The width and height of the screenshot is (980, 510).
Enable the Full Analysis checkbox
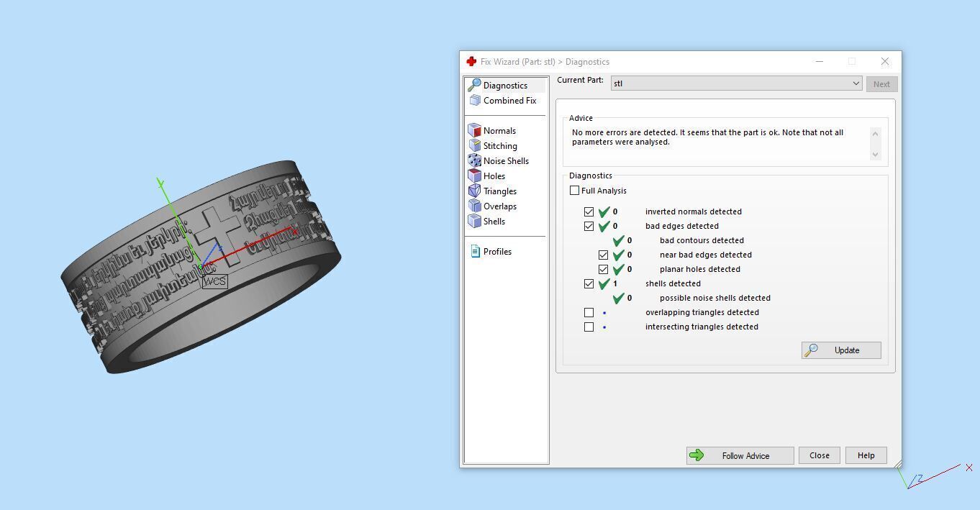pos(574,191)
